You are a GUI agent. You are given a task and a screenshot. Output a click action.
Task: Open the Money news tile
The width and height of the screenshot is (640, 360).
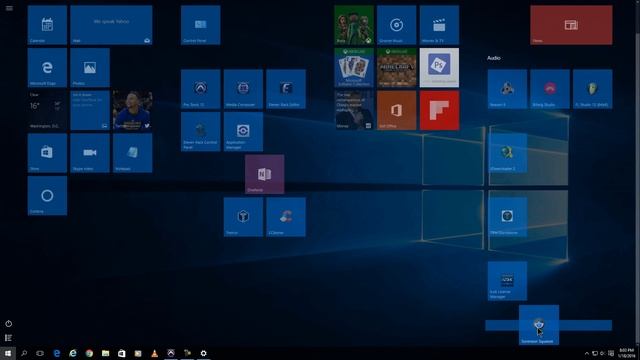pos(354,110)
